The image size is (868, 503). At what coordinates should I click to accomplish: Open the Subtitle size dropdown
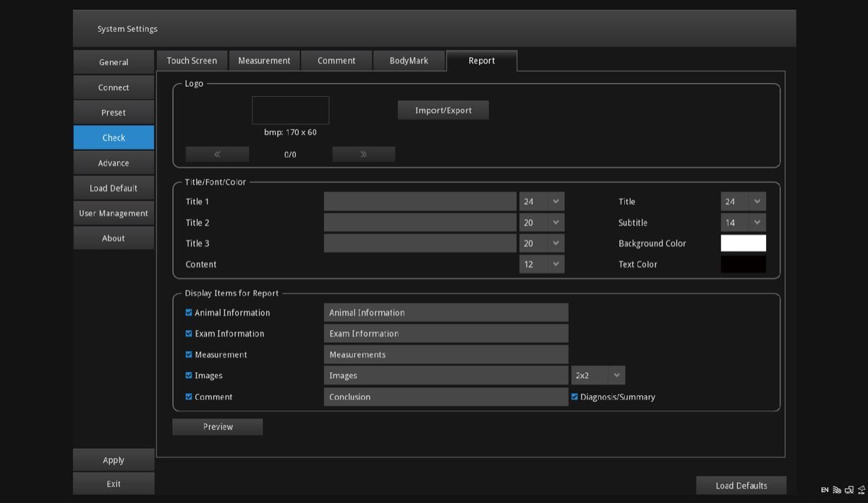point(743,223)
